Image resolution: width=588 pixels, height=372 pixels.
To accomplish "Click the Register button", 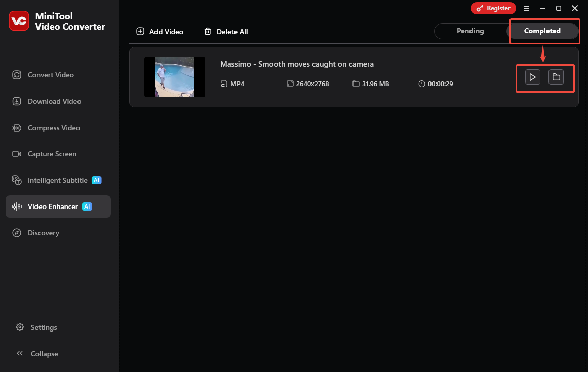I will tap(493, 8).
